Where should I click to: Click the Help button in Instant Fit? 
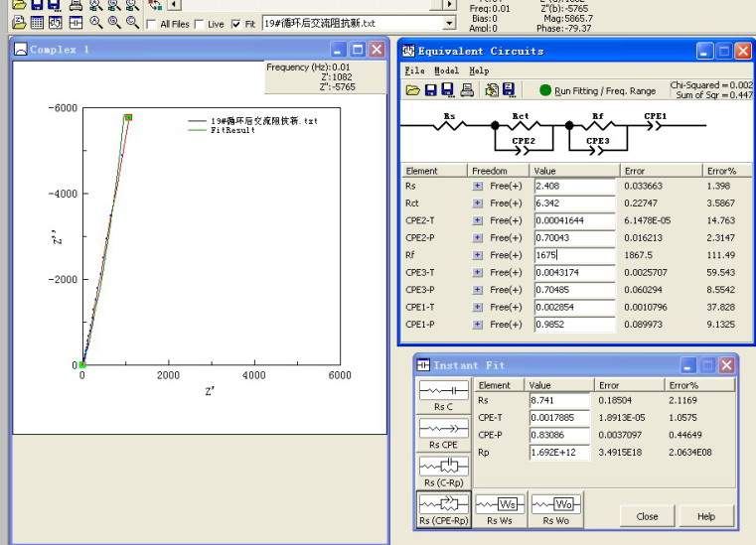point(705,516)
